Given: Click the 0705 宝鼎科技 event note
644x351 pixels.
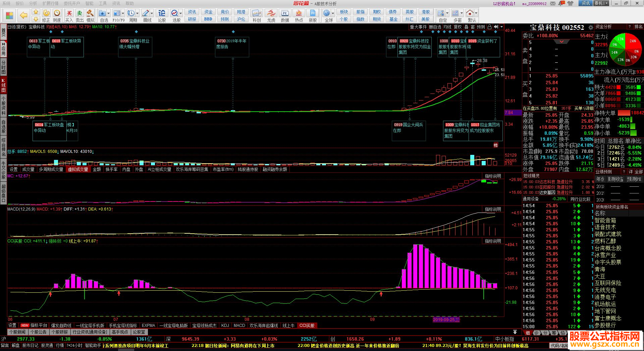Looking at the screenshot, I should pyautogui.click(x=135, y=47).
